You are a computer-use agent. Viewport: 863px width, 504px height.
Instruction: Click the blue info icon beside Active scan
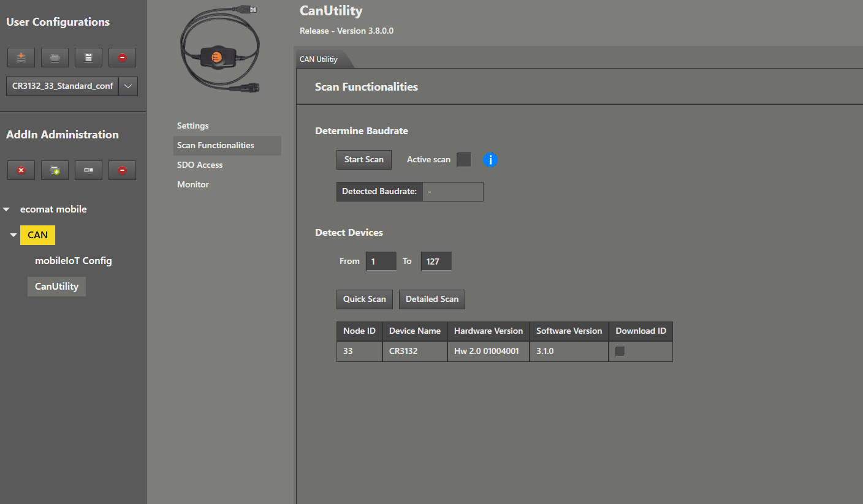click(490, 160)
